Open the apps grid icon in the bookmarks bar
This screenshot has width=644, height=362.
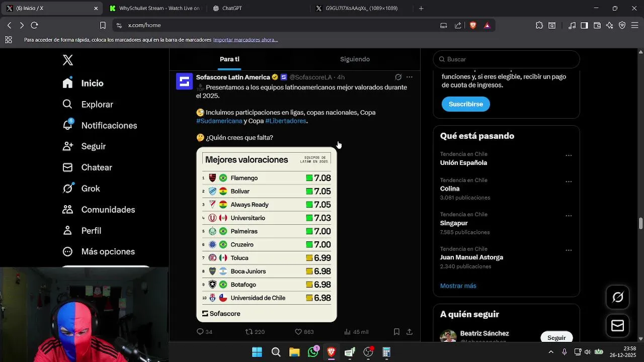pyautogui.click(x=9, y=40)
